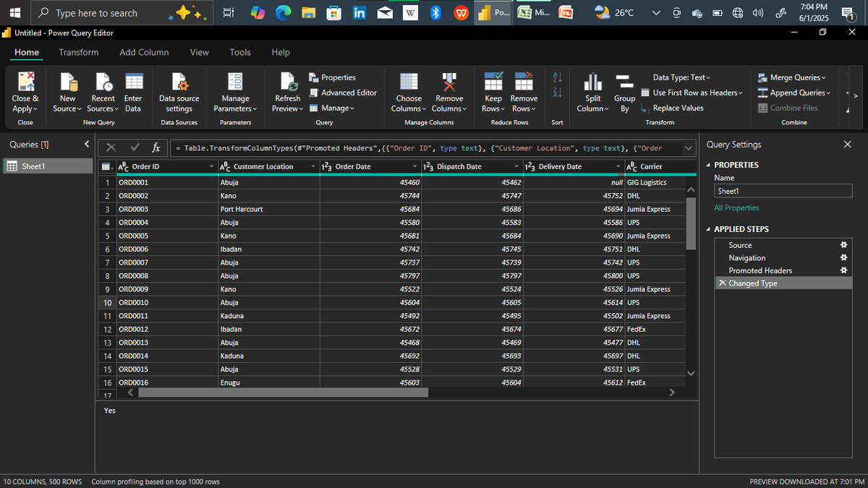
Task: Close the Query Settings pane
Action: (x=848, y=145)
